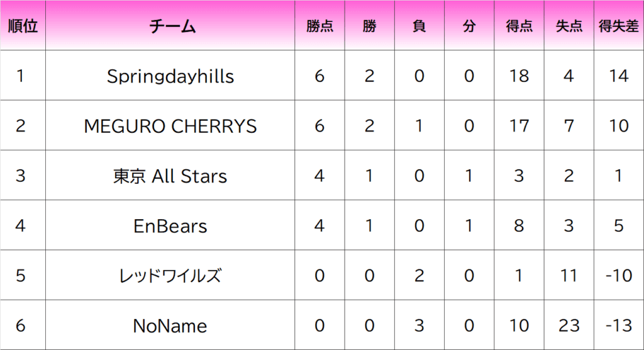Select the 勝点 header cell
Screen dimensions: 644x350
tap(319, 26)
